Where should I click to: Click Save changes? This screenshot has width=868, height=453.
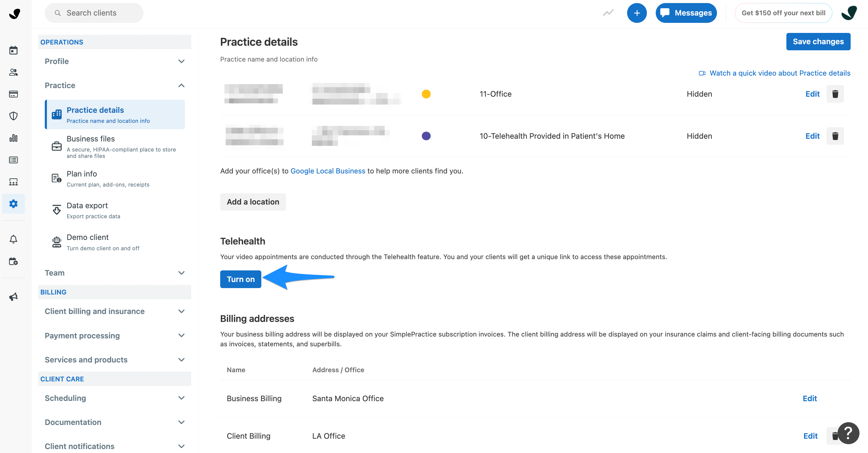tap(818, 41)
